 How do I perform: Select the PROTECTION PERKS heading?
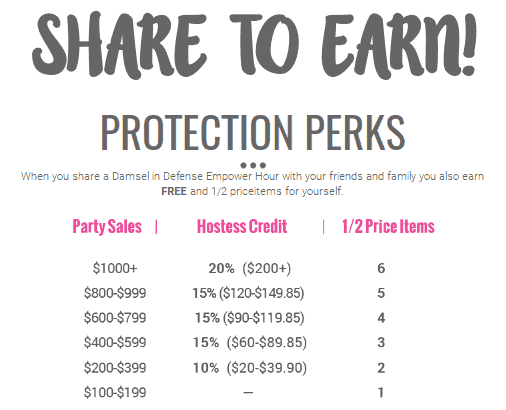pos(253,133)
